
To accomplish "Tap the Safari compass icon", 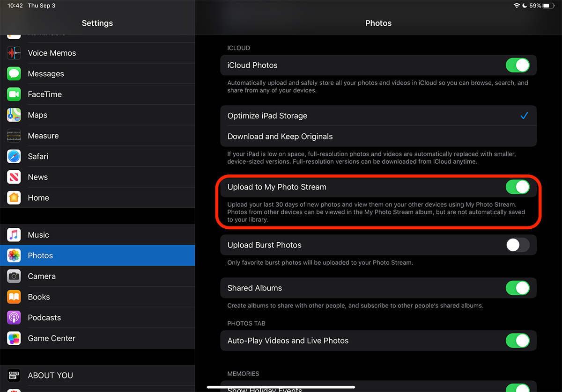I will (14, 156).
